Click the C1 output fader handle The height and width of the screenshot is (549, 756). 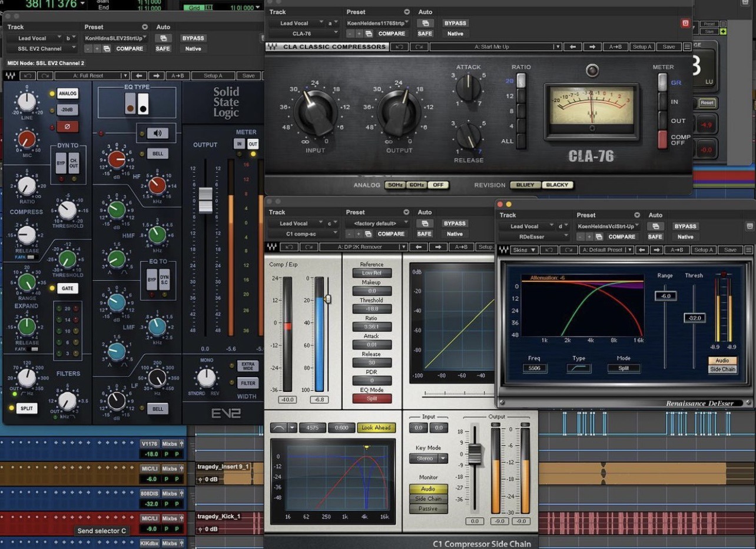(475, 453)
